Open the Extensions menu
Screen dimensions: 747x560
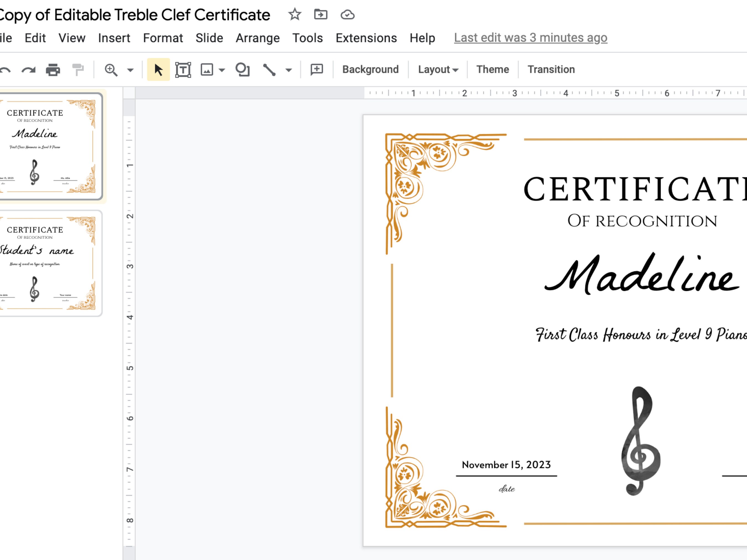[x=366, y=38]
